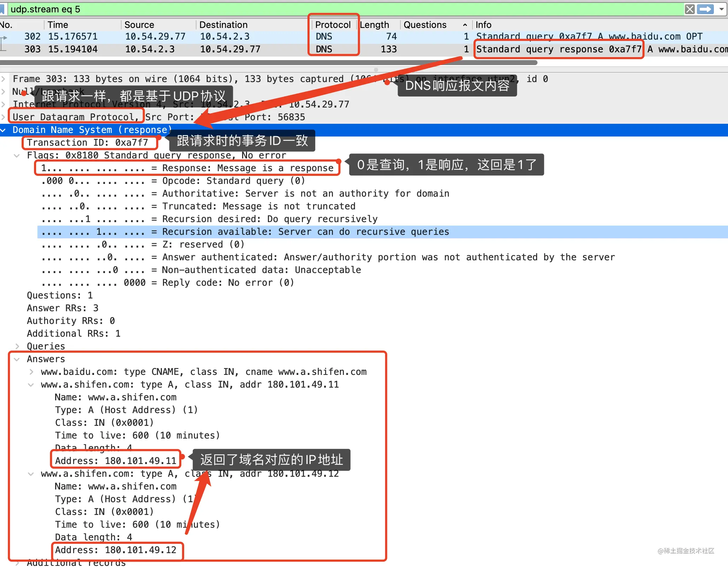Select the Address: 180.101.49.12 field
The width and height of the screenshot is (728, 568).
116,550
